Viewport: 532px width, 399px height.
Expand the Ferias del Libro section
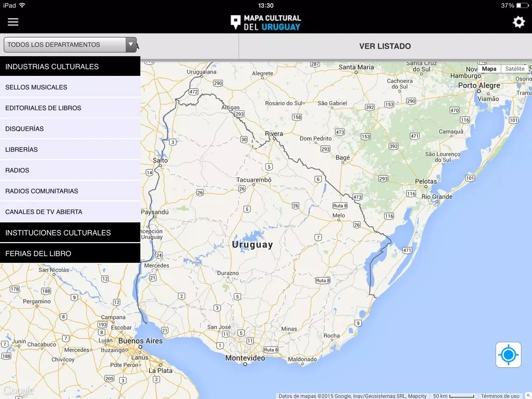[70, 253]
